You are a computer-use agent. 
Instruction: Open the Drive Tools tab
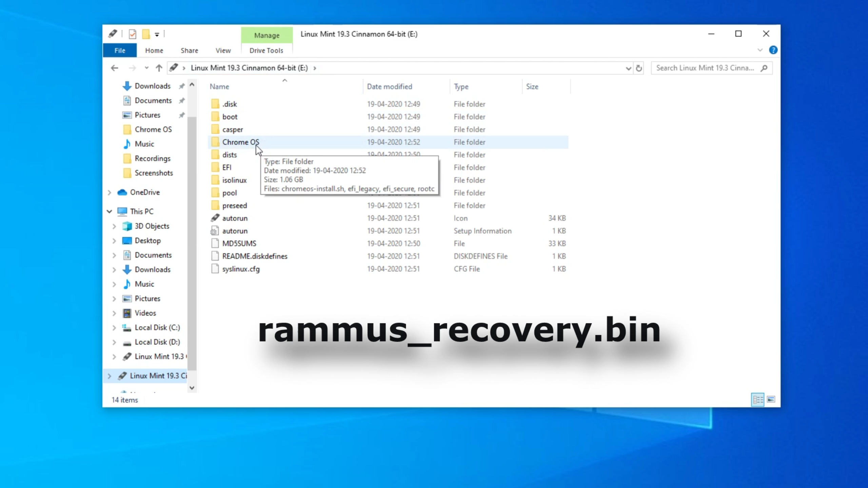coord(266,50)
